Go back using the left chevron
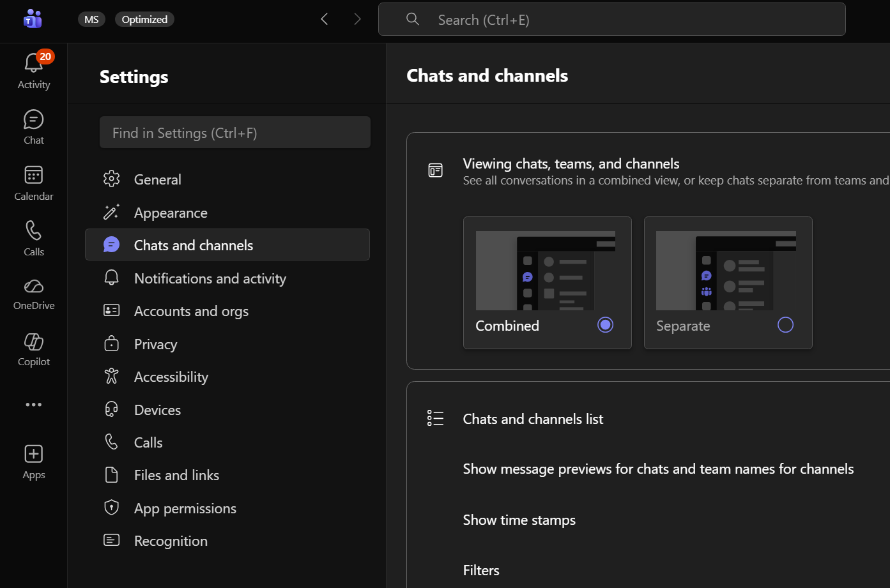The height and width of the screenshot is (588, 890). 325,19
